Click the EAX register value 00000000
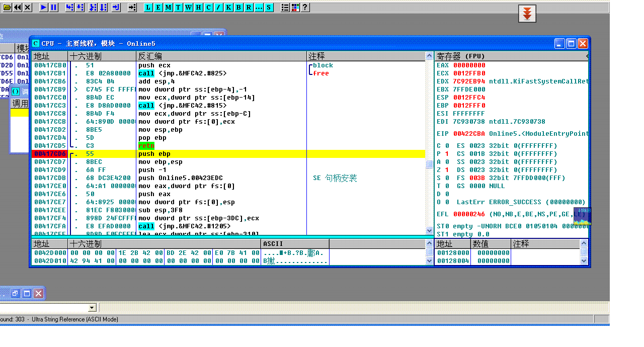This screenshot has height=347, width=644. point(469,65)
